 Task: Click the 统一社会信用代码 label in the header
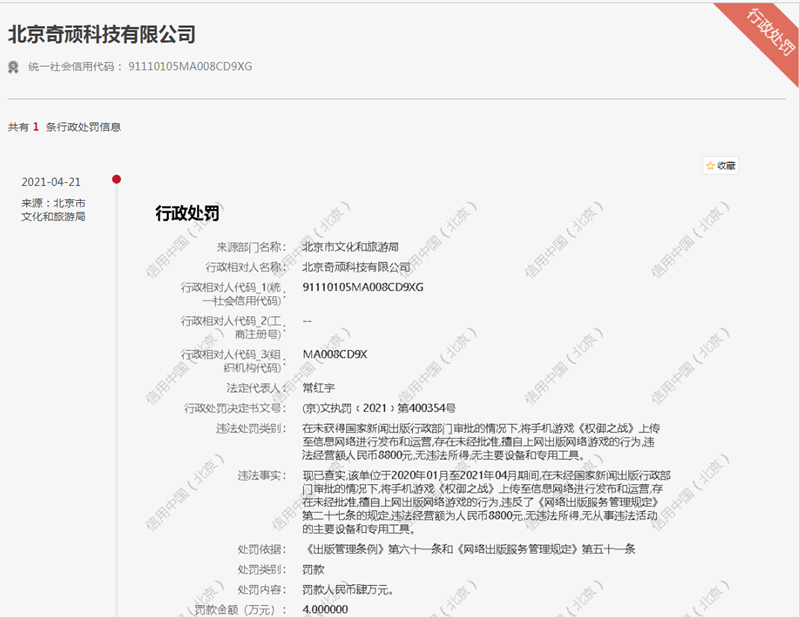click(x=75, y=67)
